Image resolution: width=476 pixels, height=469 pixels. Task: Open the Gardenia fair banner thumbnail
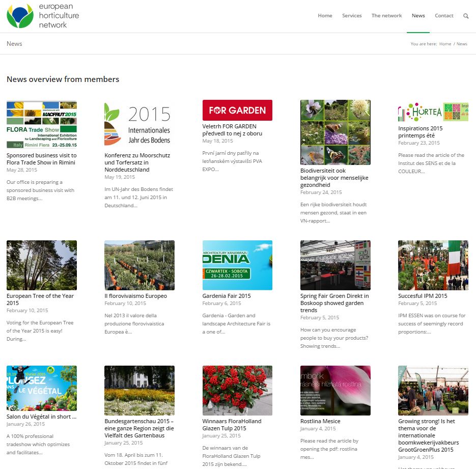[237, 265]
